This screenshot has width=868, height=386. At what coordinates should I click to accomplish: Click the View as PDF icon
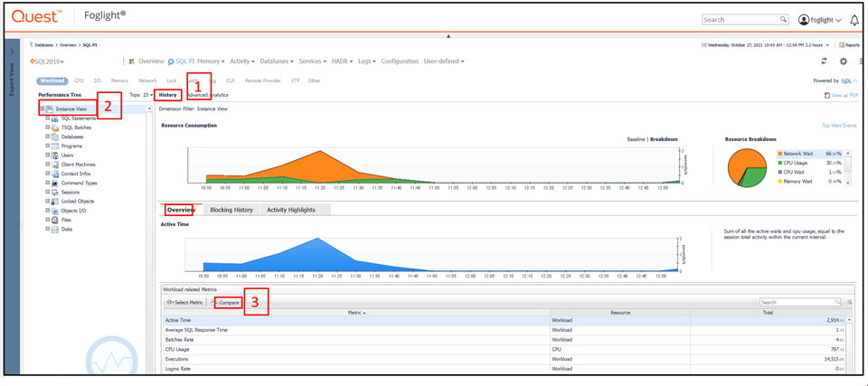(827, 95)
